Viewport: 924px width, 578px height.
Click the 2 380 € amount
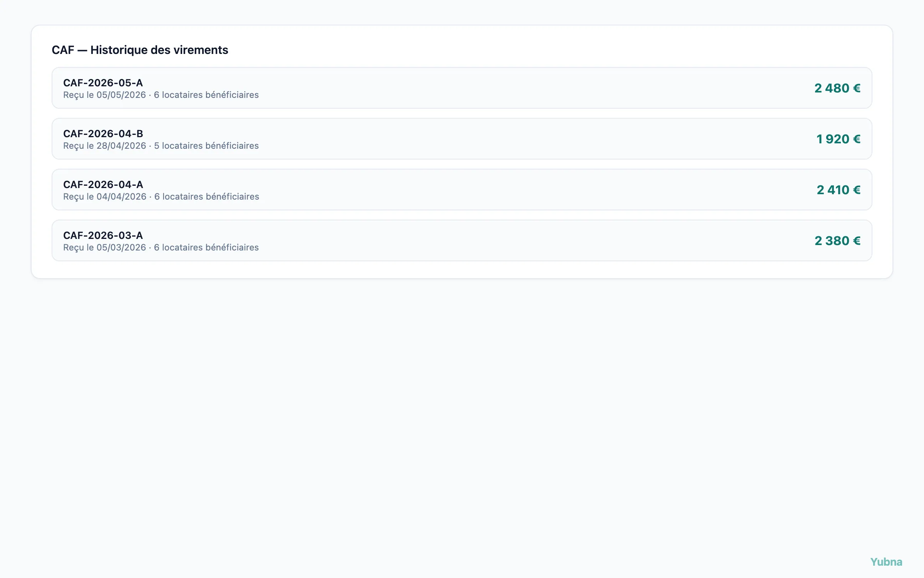837,241
